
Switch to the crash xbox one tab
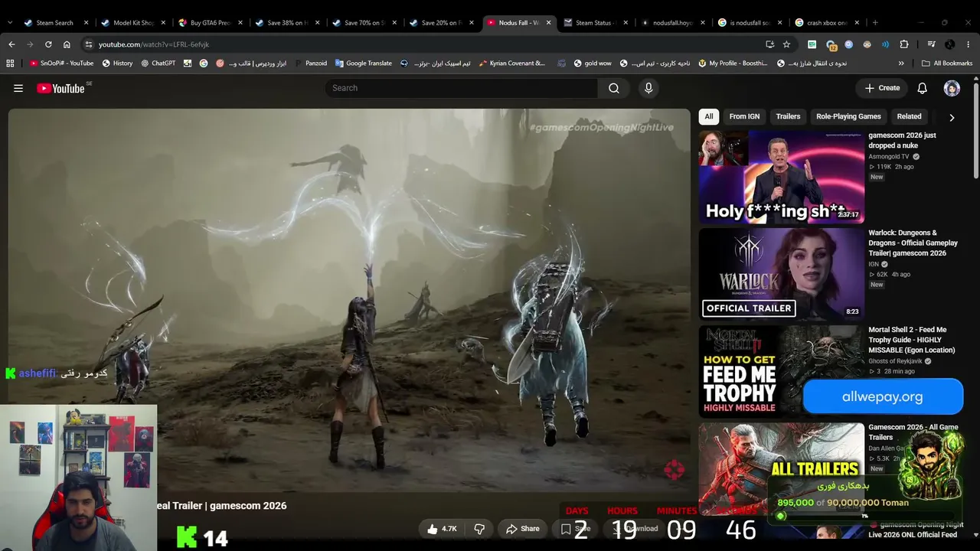tap(825, 23)
